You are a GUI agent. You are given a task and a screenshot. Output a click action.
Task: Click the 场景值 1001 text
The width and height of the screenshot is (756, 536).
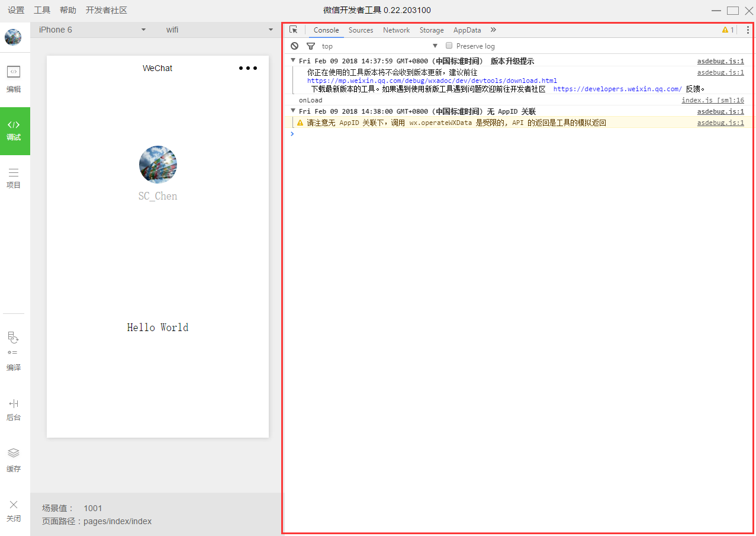[x=72, y=508]
